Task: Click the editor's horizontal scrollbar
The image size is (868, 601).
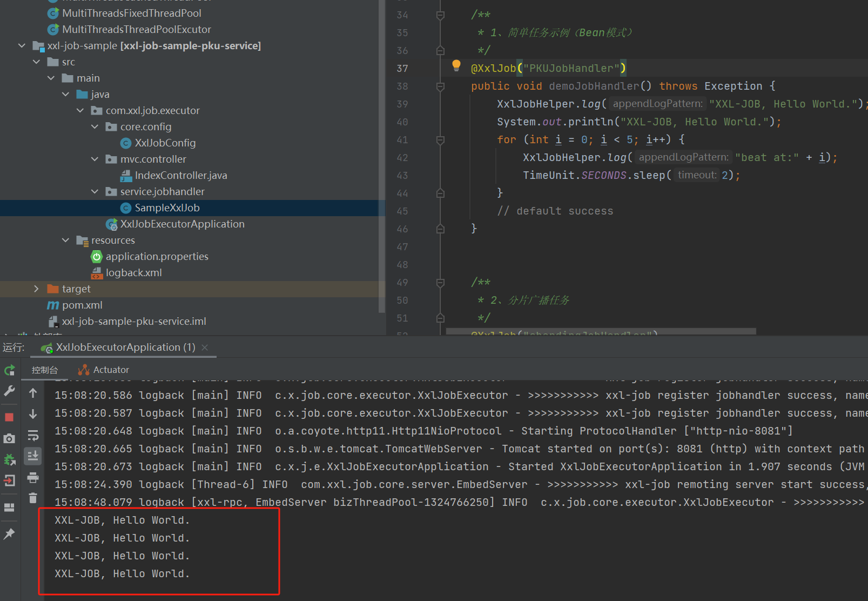Action: pyautogui.click(x=601, y=331)
